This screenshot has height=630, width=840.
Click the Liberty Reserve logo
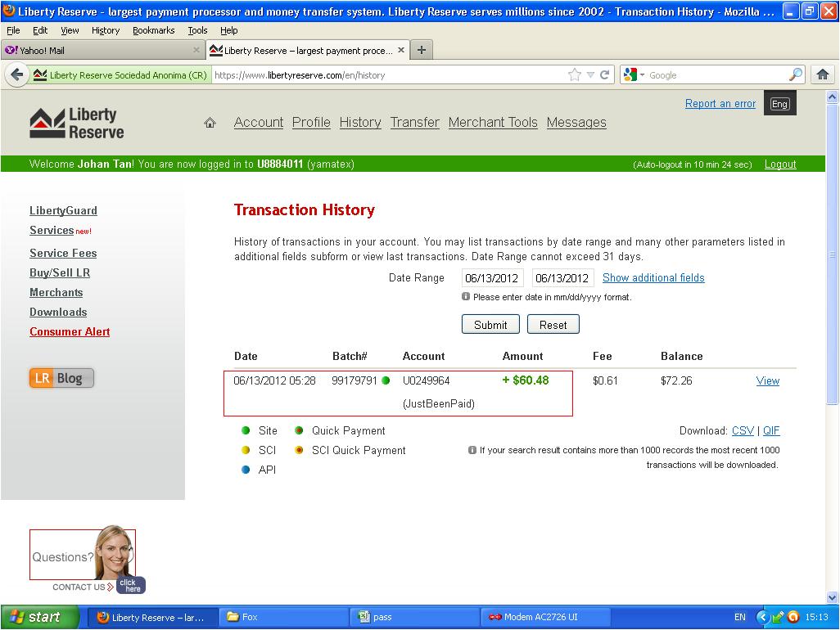pyautogui.click(x=77, y=123)
